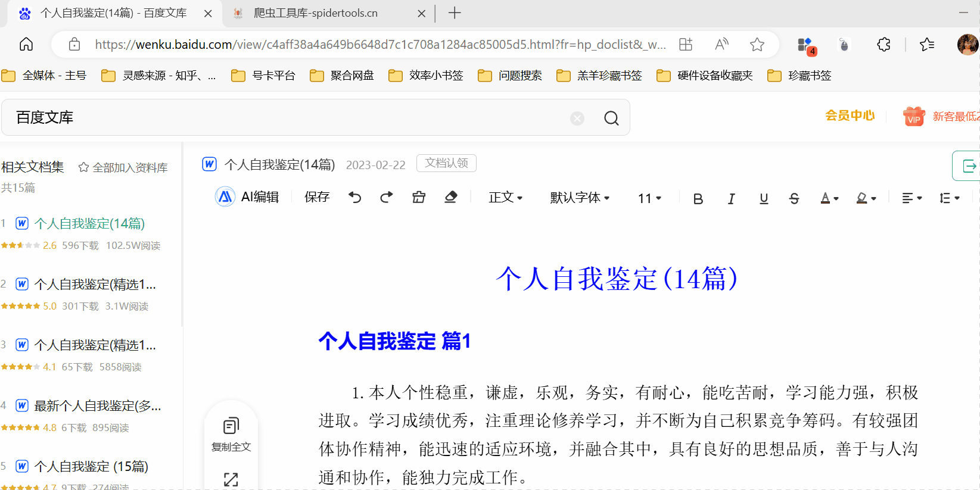Open the font size 11 dropdown

(649, 198)
